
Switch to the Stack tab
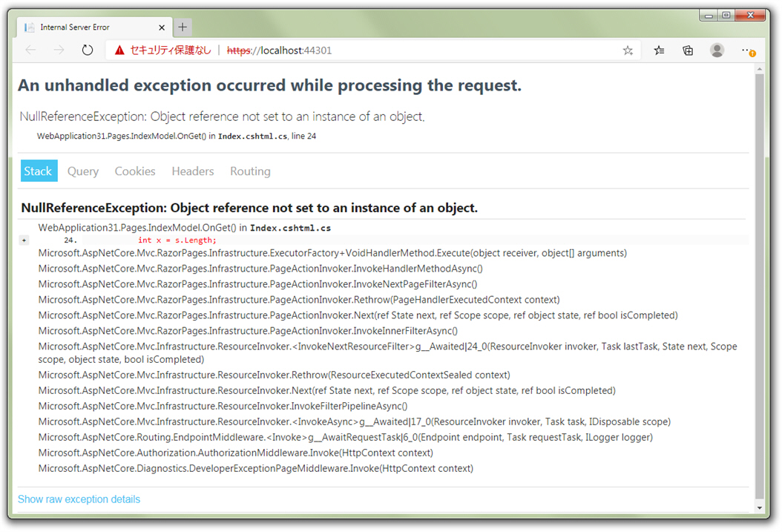[x=39, y=171]
